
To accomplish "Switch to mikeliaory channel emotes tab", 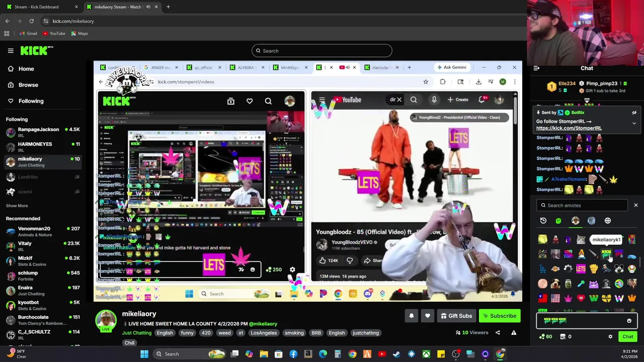I will click(x=575, y=221).
